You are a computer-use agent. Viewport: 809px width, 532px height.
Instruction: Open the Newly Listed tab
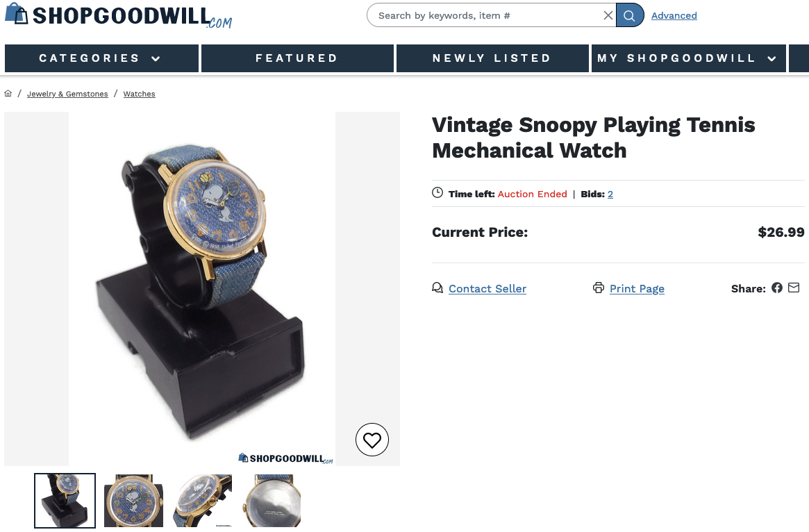tap(493, 58)
